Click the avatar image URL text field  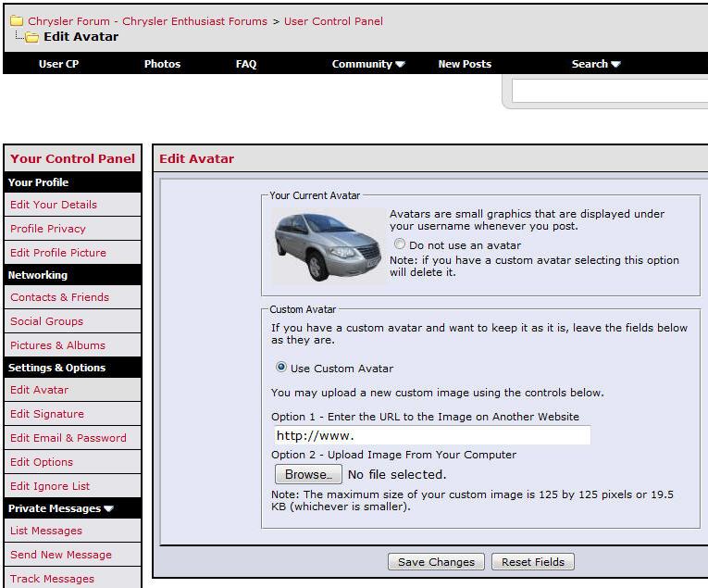click(x=431, y=435)
